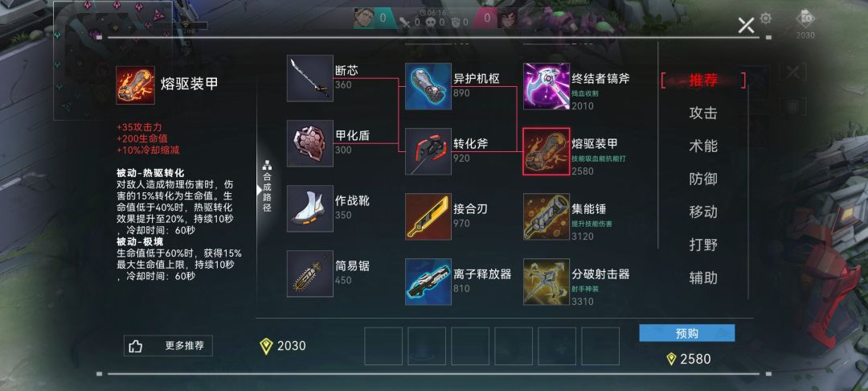Viewport: 868px width, 391px height.
Task: Open the 辅助 category tab
Action: [x=703, y=278]
